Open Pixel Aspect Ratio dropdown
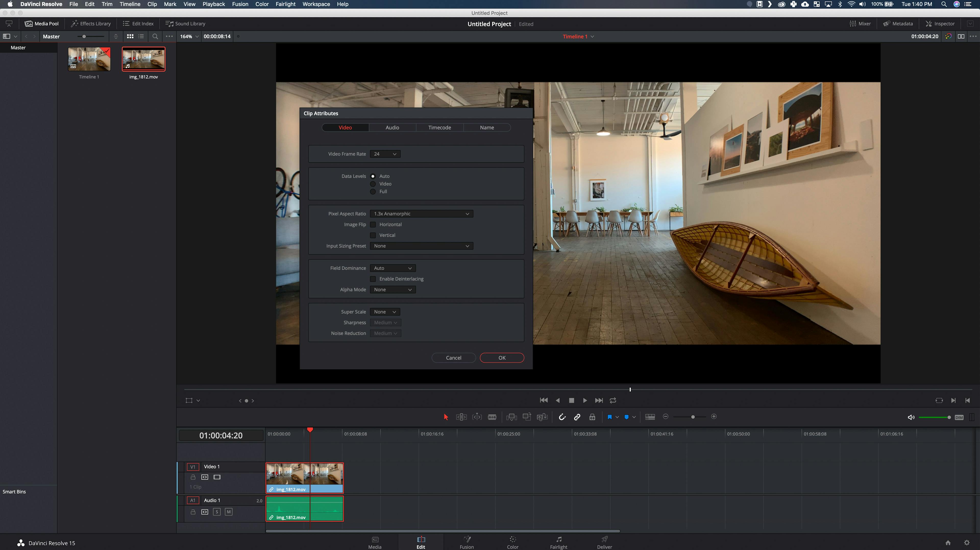This screenshot has height=550, width=980. (x=422, y=214)
